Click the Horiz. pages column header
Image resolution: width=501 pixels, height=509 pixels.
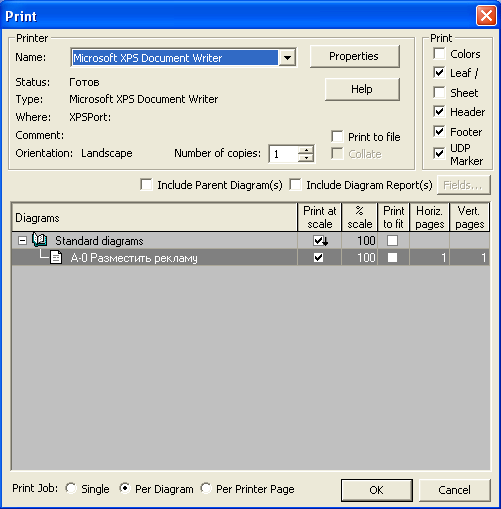[x=430, y=217]
